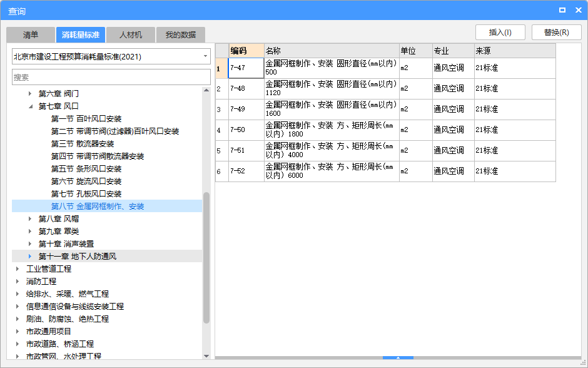Select the 消耗量标准 tab

tap(81, 35)
